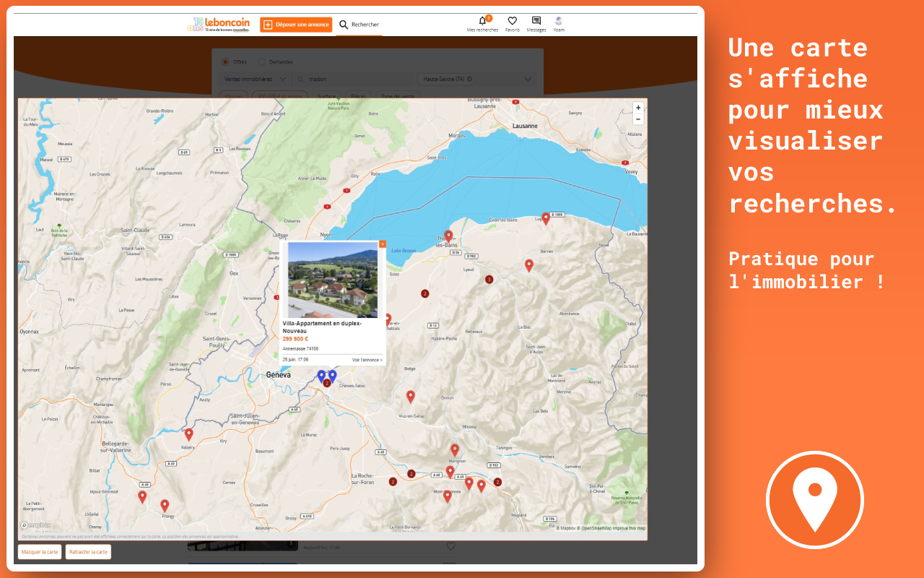Open Mes recherches notification bell
Screen dimensions: 924x578
[482, 21]
